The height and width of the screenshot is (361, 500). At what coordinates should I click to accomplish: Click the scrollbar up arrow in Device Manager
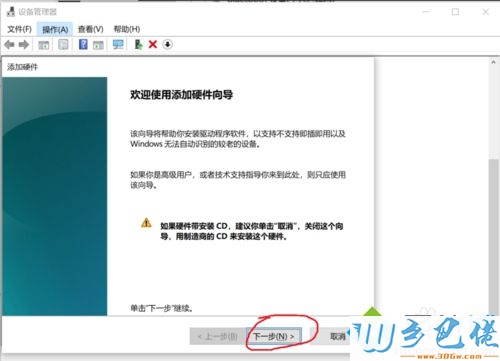point(493,62)
